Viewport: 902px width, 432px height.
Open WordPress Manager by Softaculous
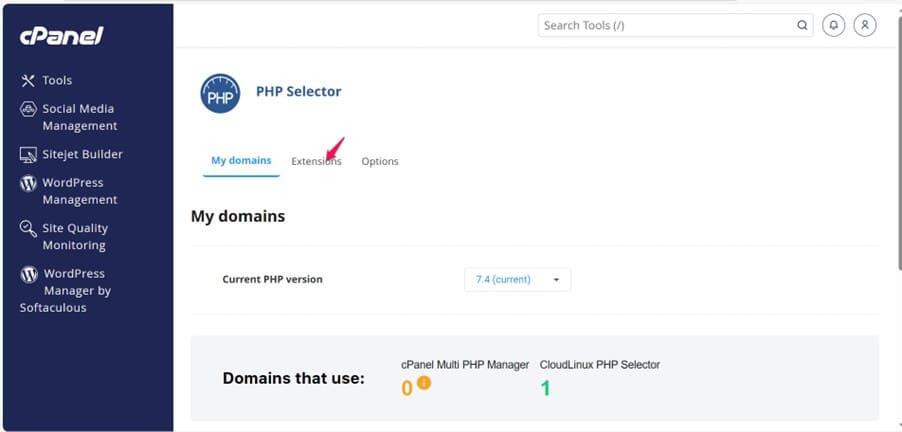point(65,290)
